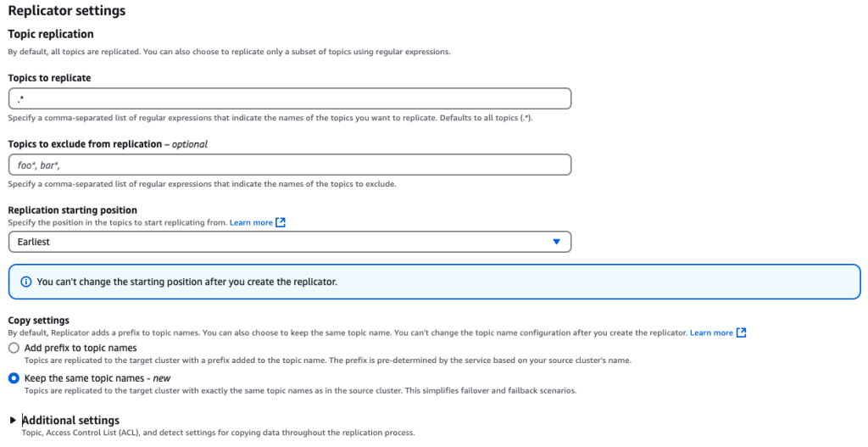Click the 'Replication starting position' label
868x447 pixels.
(73, 210)
